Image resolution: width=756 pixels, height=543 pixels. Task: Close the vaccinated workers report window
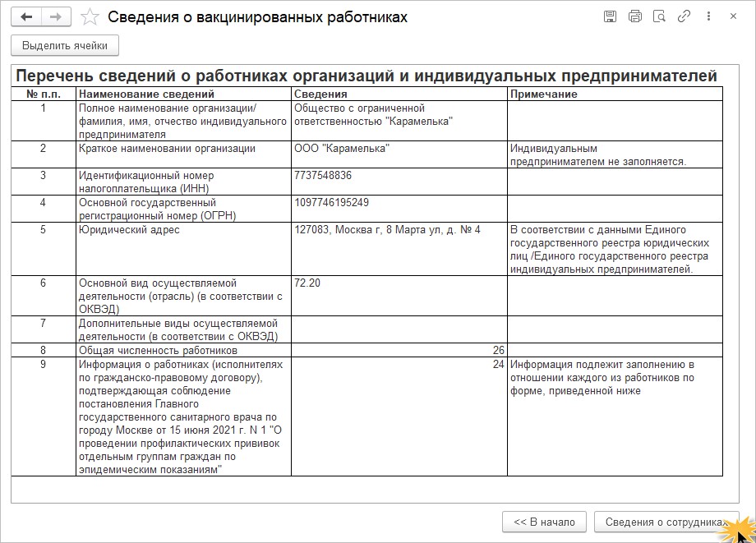click(x=733, y=16)
